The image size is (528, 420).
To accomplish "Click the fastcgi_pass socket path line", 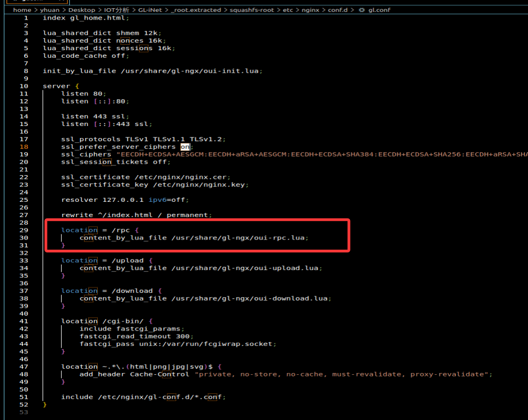I will click(177, 344).
